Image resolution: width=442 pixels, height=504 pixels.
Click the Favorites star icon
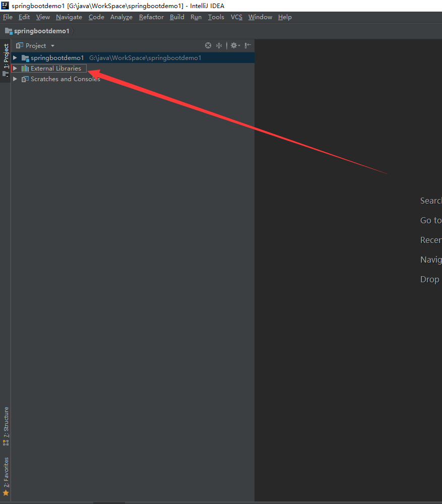[6, 493]
